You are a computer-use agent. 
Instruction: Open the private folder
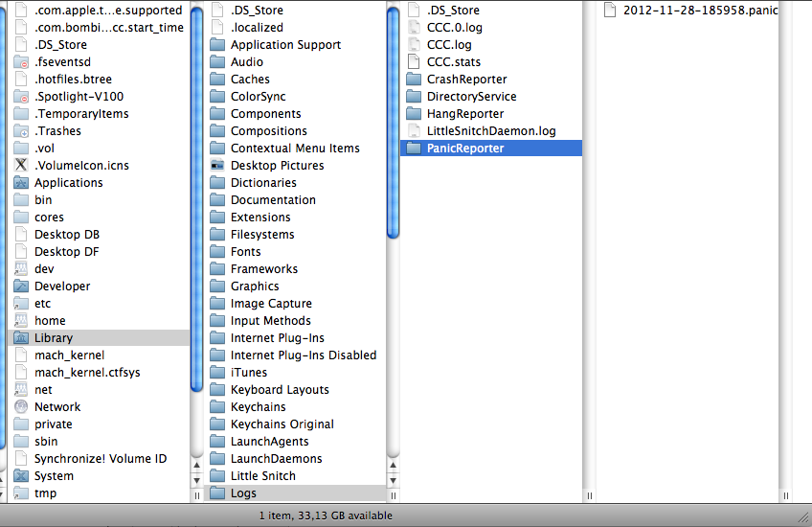click(x=99, y=424)
